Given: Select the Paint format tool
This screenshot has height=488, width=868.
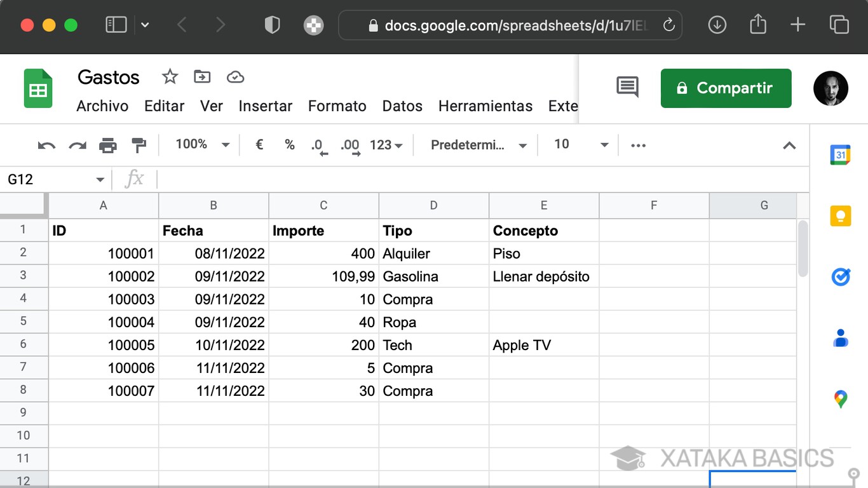Looking at the screenshot, I should 139,145.
